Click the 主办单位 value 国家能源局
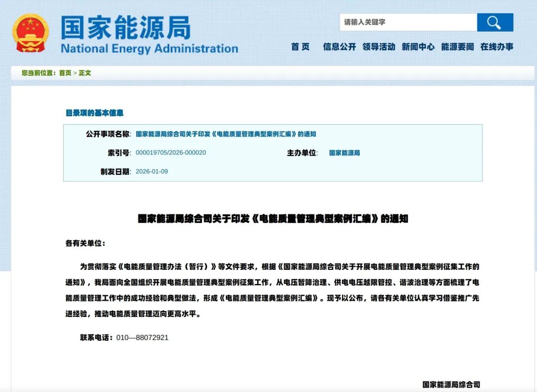This screenshot has height=392, width=537. 345,153
